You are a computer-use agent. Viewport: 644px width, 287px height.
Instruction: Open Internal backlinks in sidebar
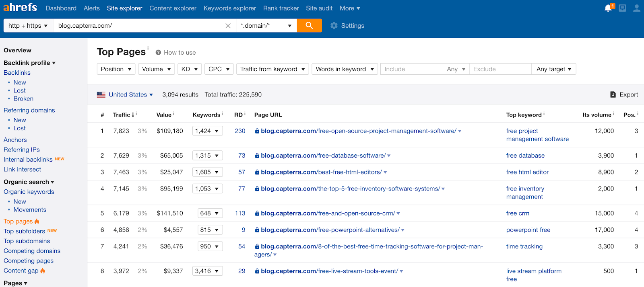tap(28, 160)
